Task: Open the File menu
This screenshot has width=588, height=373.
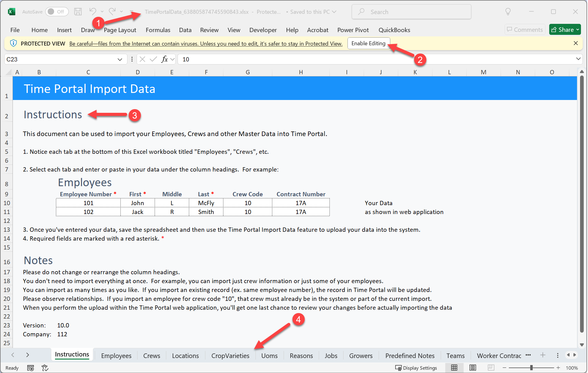Action: click(15, 30)
